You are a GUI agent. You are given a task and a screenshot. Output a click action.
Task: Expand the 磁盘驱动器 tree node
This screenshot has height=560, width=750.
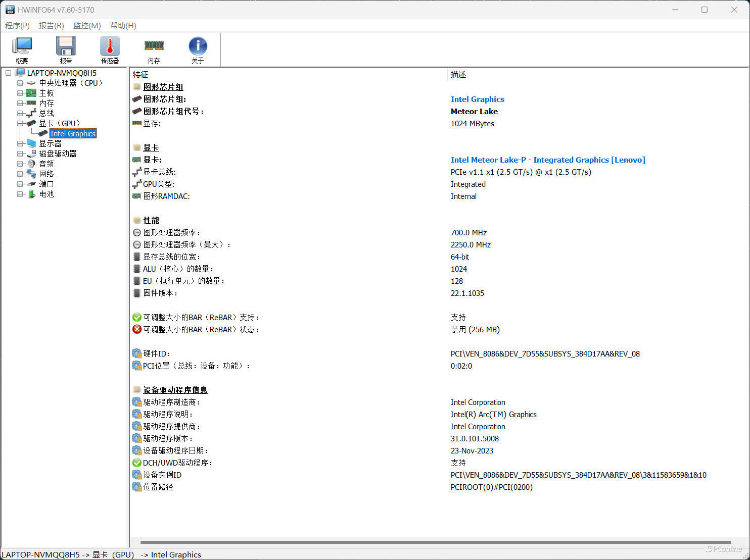click(x=20, y=154)
